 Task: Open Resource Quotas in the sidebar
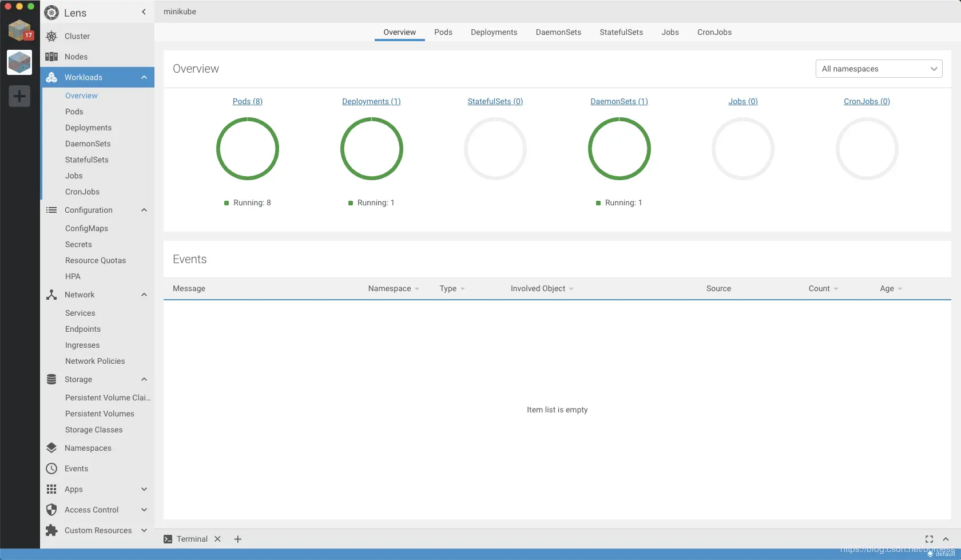pos(96,260)
